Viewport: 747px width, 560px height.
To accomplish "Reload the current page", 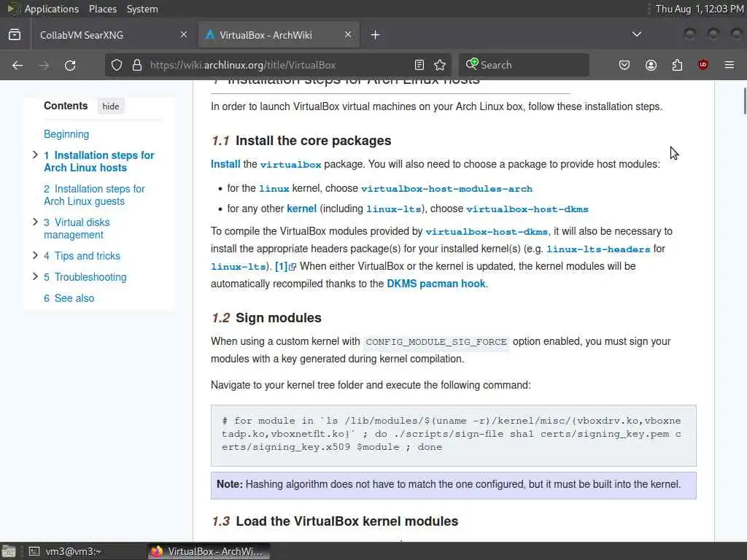I will click(x=70, y=65).
